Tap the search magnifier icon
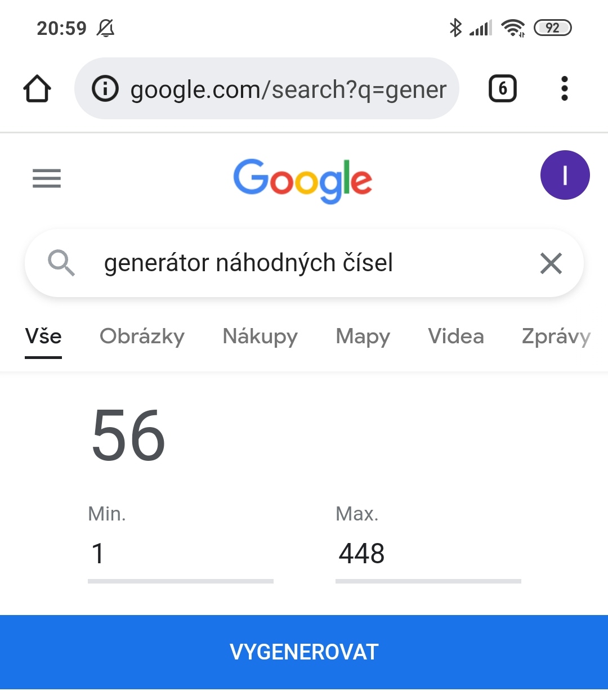Viewport: 608px width, 700px height. coord(61,263)
